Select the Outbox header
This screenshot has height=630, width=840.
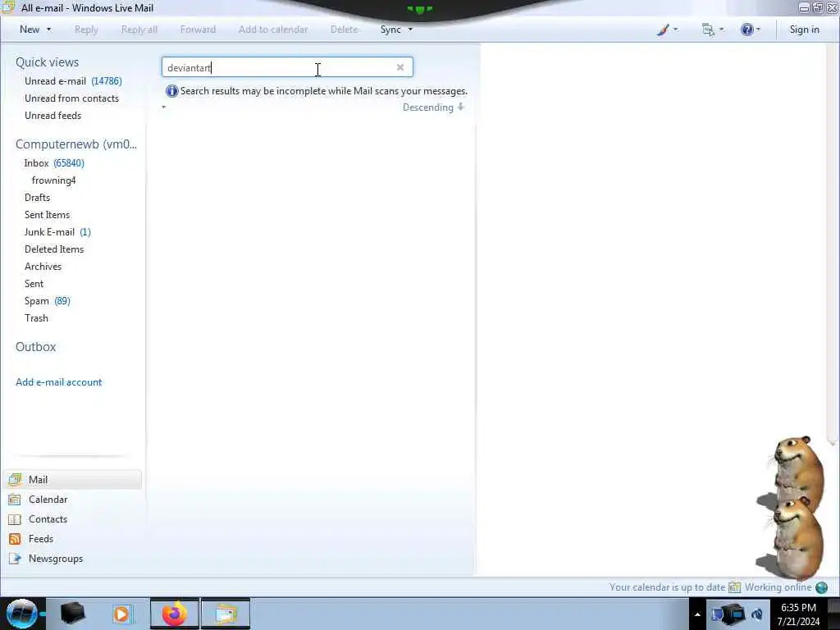(36, 347)
